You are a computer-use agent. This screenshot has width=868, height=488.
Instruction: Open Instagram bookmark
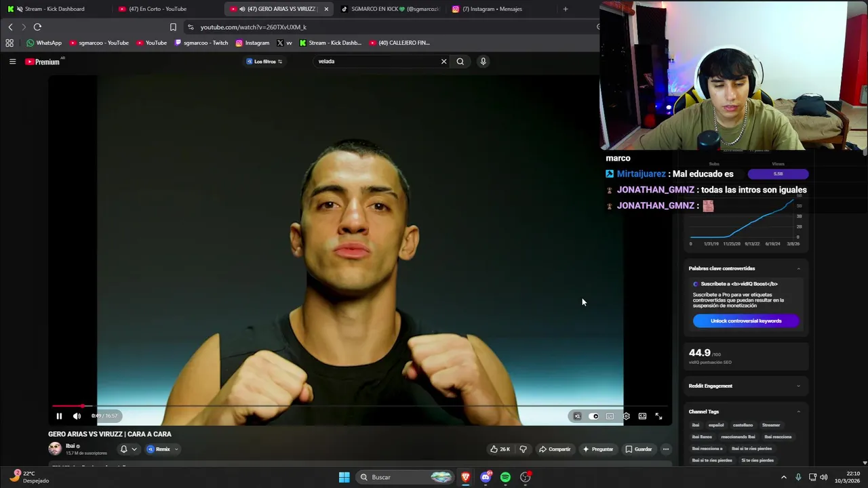pyautogui.click(x=252, y=43)
